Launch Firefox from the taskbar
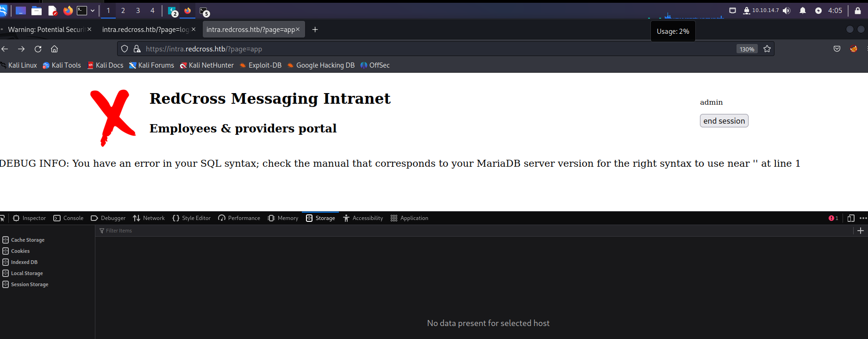 point(68,10)
